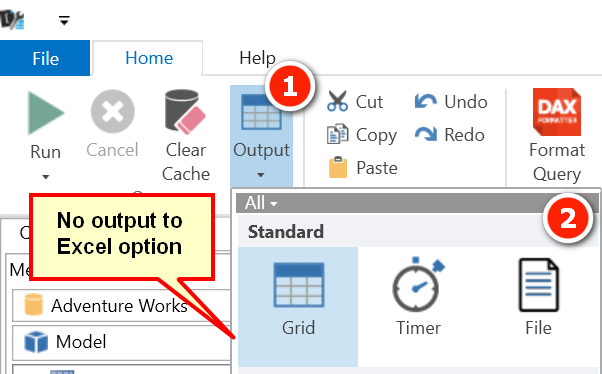Click the Undo arrow icon
This screenshot has height=374, width=602.
(426, 101)
